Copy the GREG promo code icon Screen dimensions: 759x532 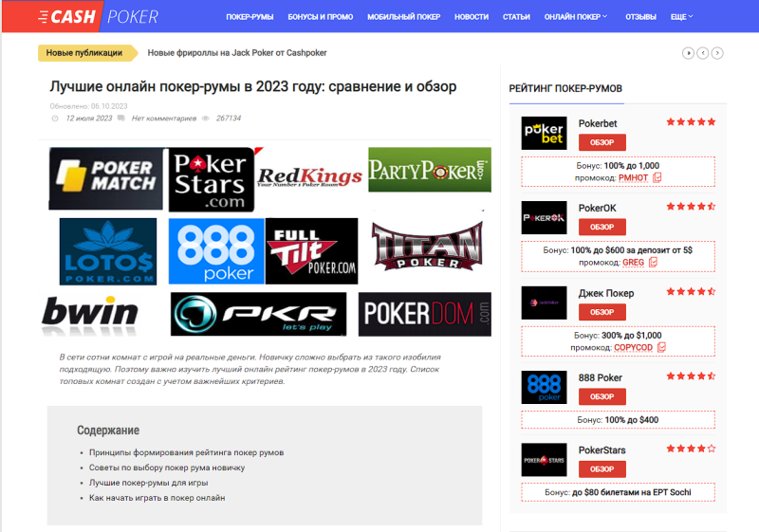coord(653,263)
